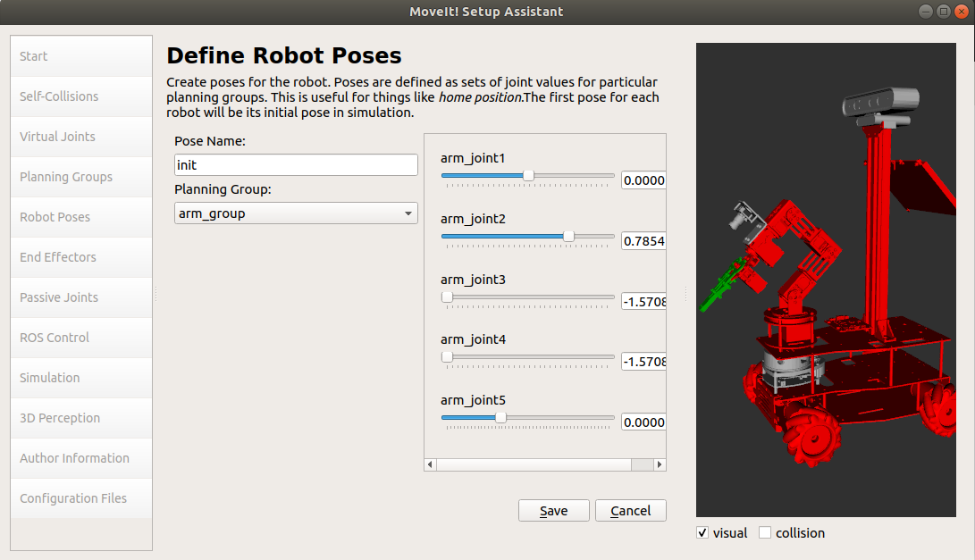Click the arm_joint2 slider handle

tap(568, 236)
